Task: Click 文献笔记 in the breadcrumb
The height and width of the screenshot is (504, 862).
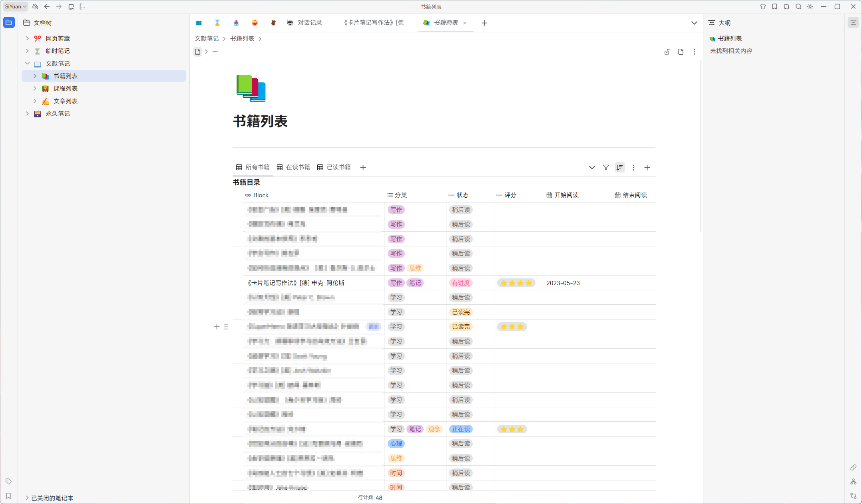Action: tap(207, 39)
